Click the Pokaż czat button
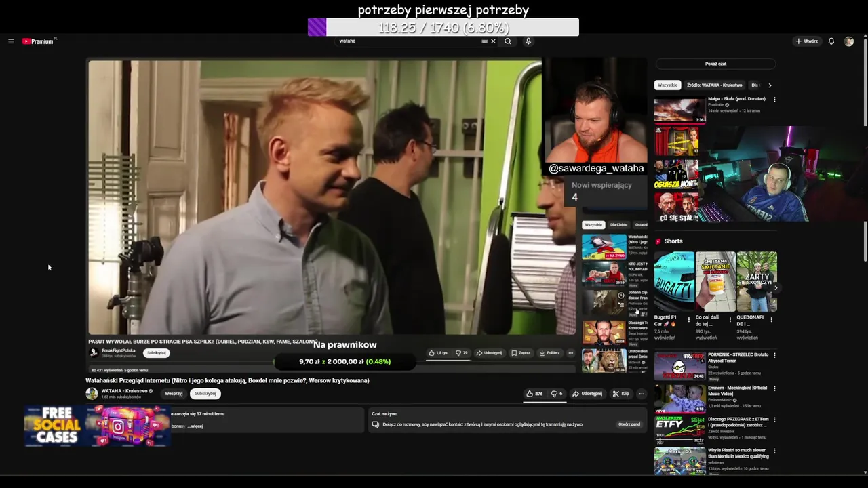Screen dimensions: 868x488 tap(715, 64)
